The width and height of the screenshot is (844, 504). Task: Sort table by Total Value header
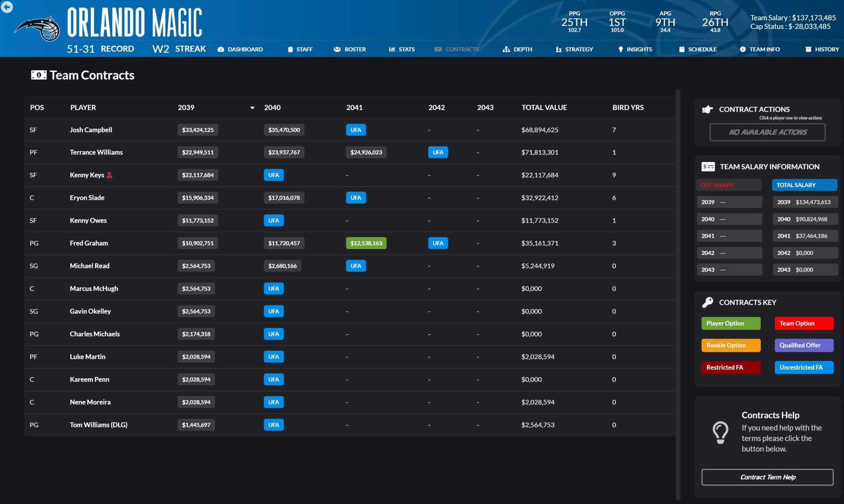pyautogui.click(x=544, y=108)
